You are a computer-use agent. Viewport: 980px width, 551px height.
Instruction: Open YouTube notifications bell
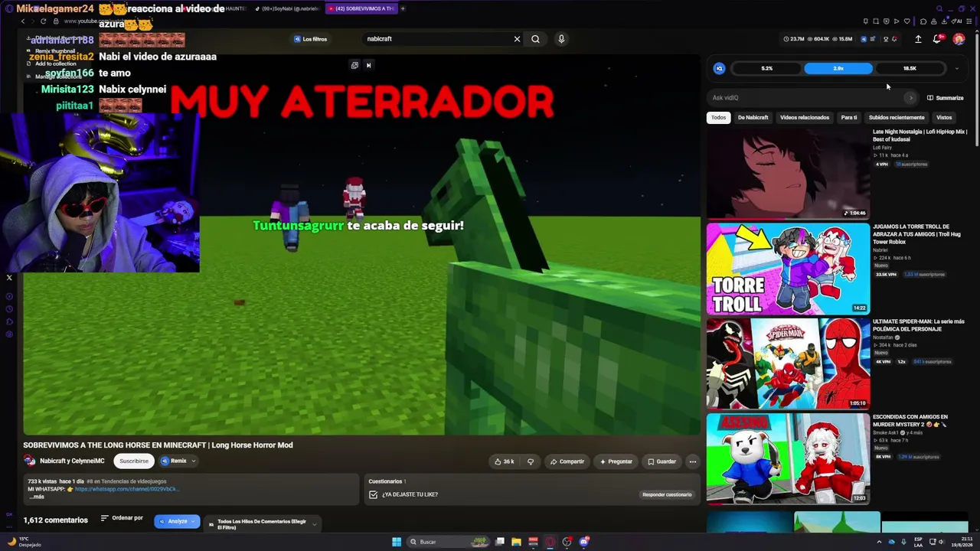click(x=937, y=39)
